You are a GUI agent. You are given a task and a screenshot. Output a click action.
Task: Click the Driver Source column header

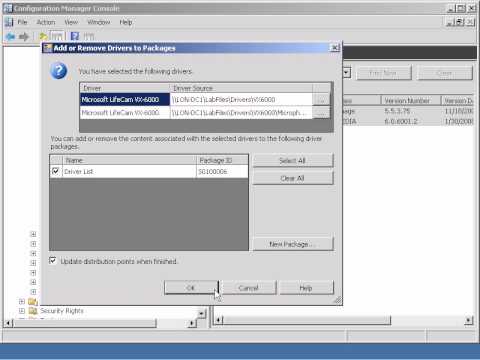point(241,88)
